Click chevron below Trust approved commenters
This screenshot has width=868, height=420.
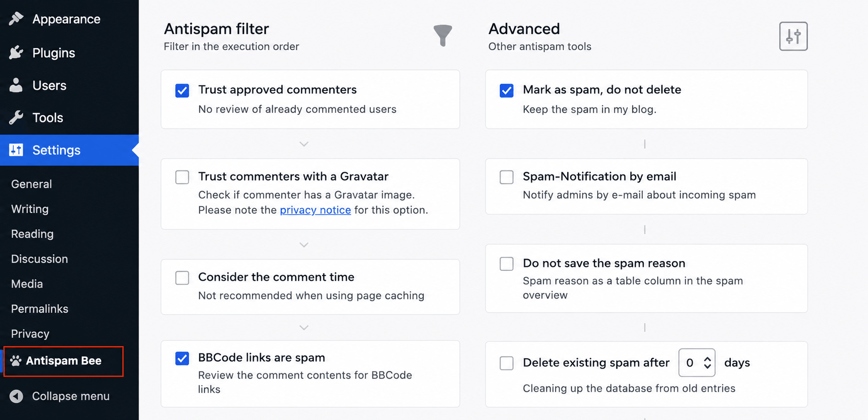tap(304, 144)
